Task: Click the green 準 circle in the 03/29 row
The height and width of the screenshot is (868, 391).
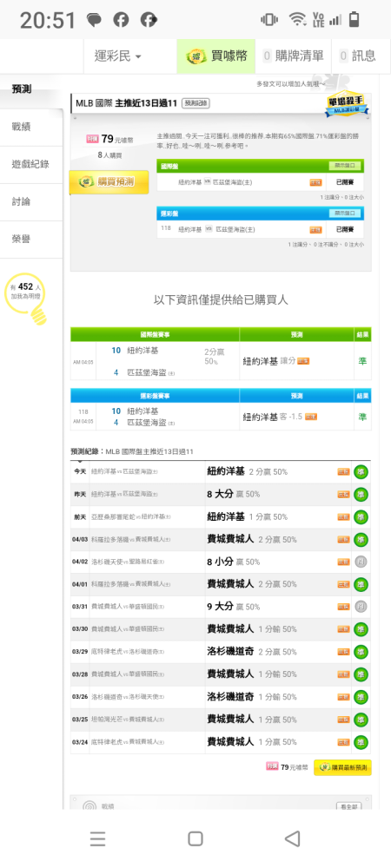Action: (361, 652)
